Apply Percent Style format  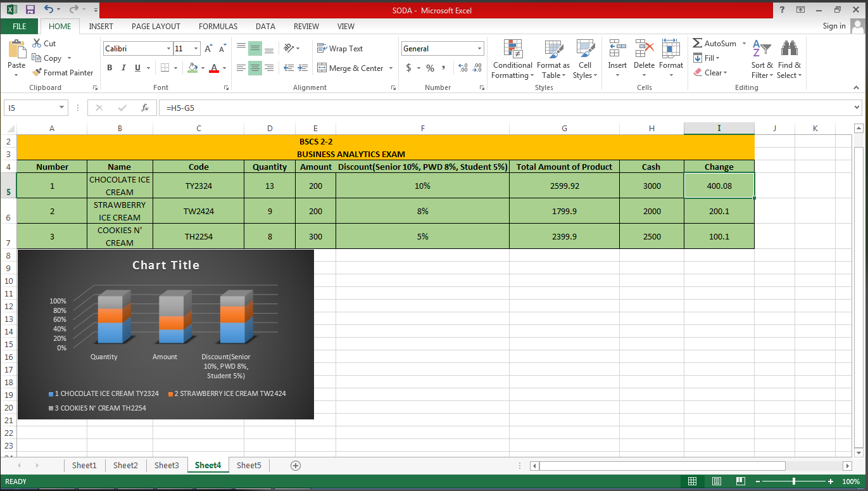[430, 68]
